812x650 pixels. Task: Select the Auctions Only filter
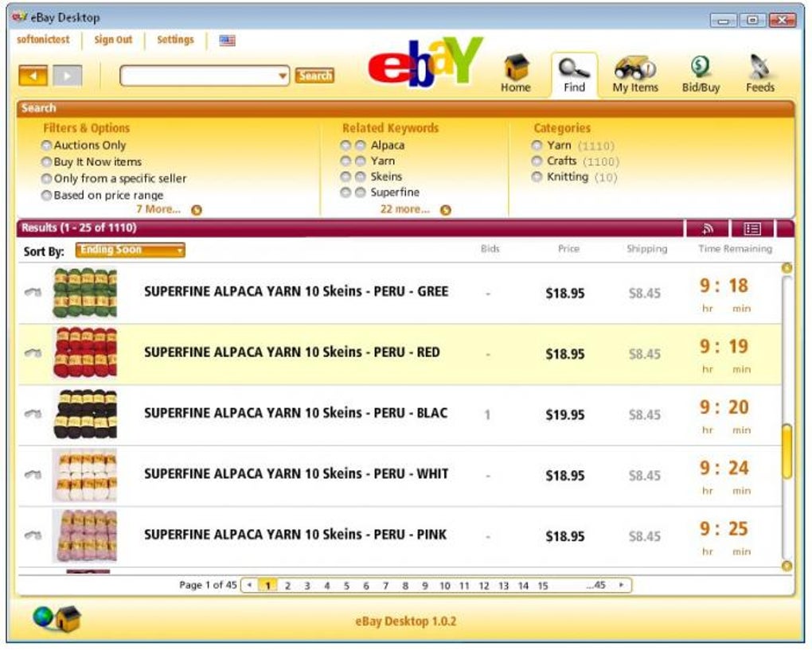[x=47, y=146]
